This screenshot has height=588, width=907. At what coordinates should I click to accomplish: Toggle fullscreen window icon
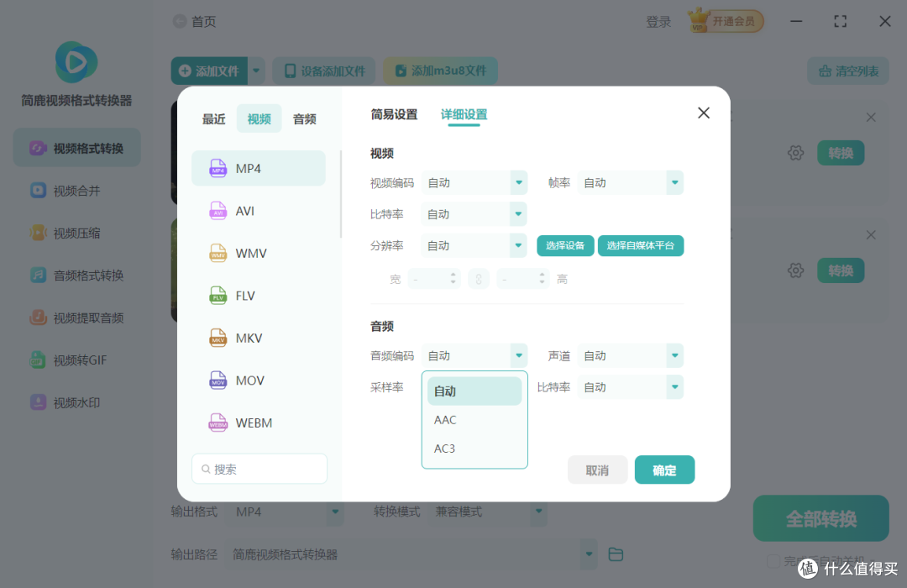[x=840, y=21]
